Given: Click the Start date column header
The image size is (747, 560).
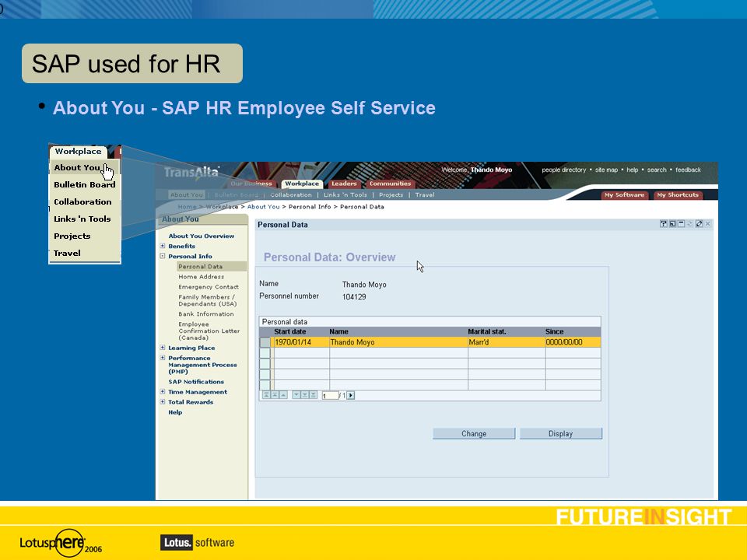Looking at the screenshot, I should (290, 332).
